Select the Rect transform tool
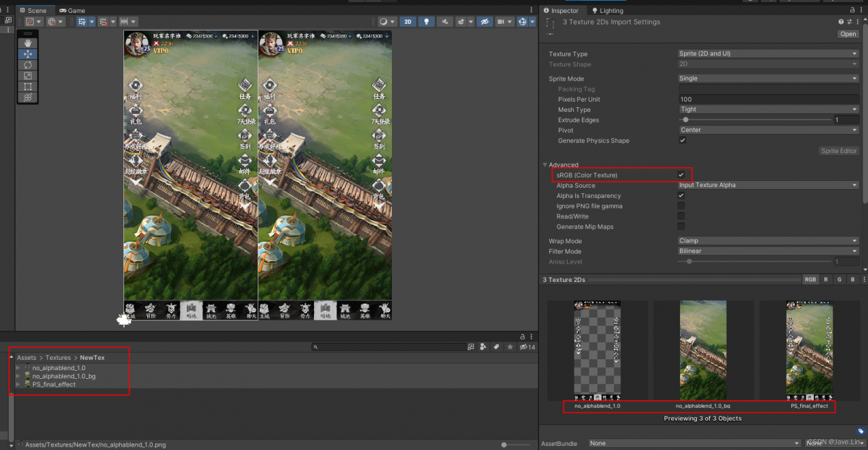This screenshot has width=868, height=450. (28, 86)
